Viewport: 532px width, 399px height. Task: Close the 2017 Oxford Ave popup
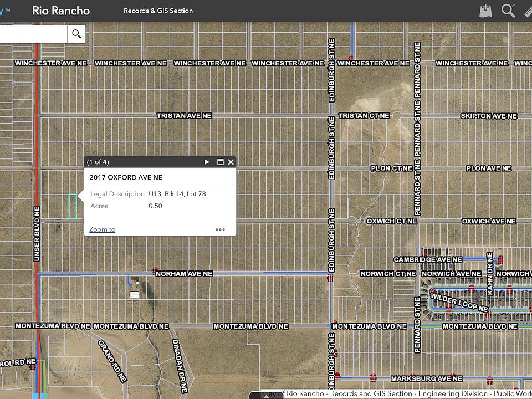pyautogui.click(x=231, y=162)
